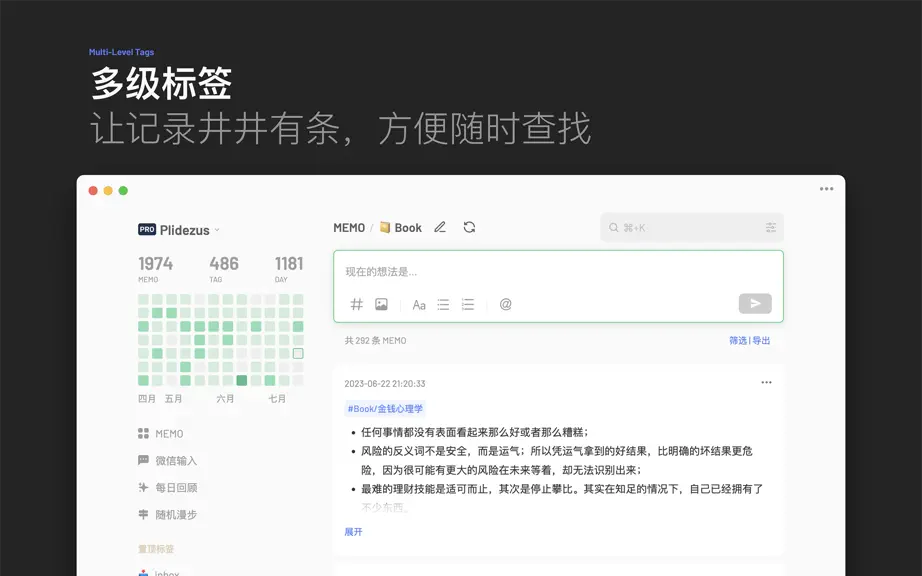Open the Aa text formatting options
The width and height of the screenshot is (922, 576).
[419, 304]
